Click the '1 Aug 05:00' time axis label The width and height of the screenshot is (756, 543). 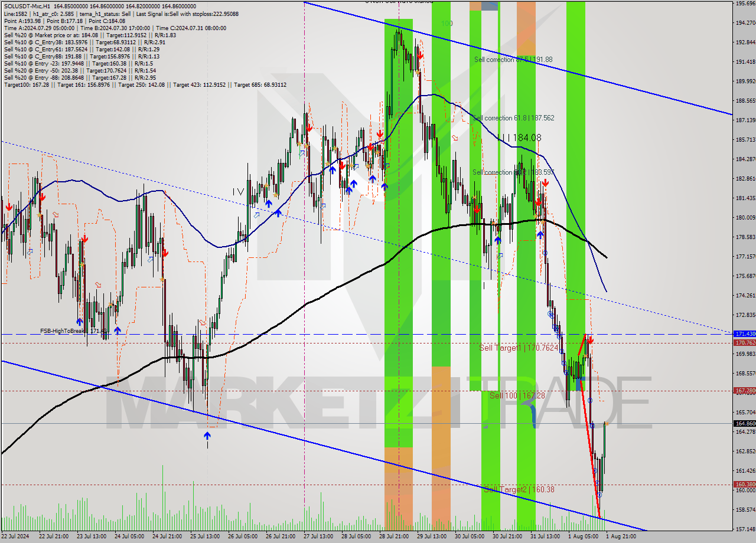click(582, 537)
